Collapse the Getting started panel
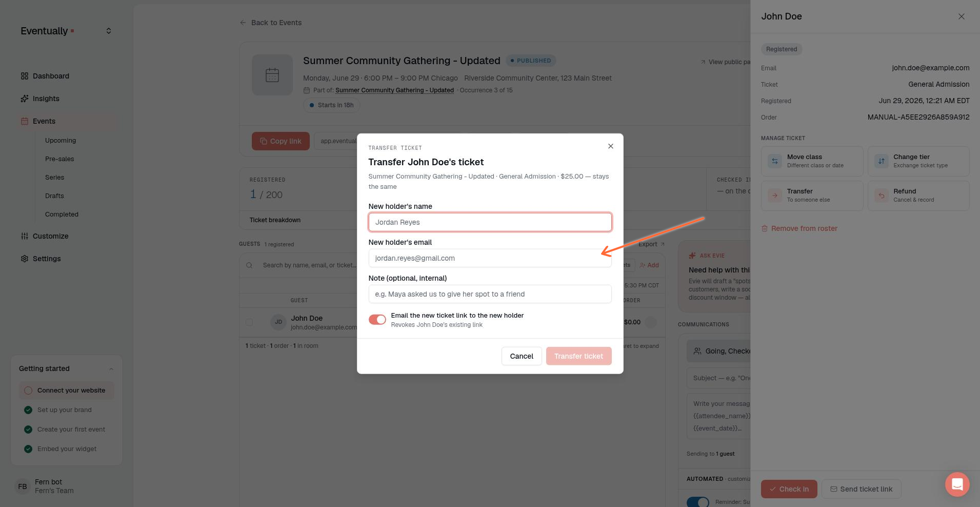The height and width of the screenshot is (507, 980). (x=111, y=369)
